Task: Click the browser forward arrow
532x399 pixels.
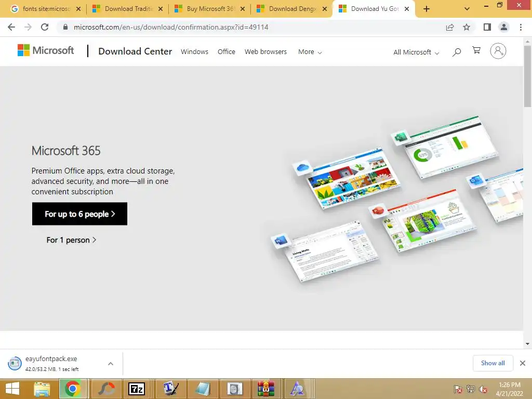Action: tap(28, 27)
